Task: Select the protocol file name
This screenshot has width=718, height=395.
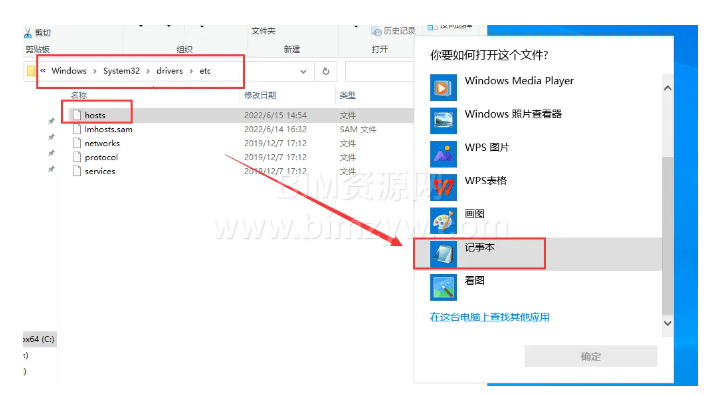Action: (101, 157)
